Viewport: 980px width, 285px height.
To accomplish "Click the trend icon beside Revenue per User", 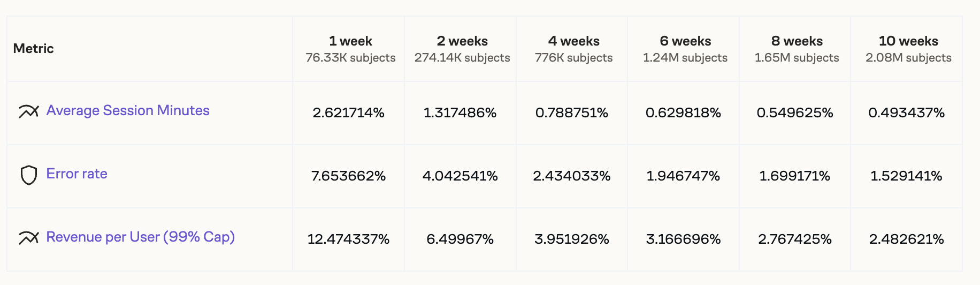I will (x=28, y=237).
